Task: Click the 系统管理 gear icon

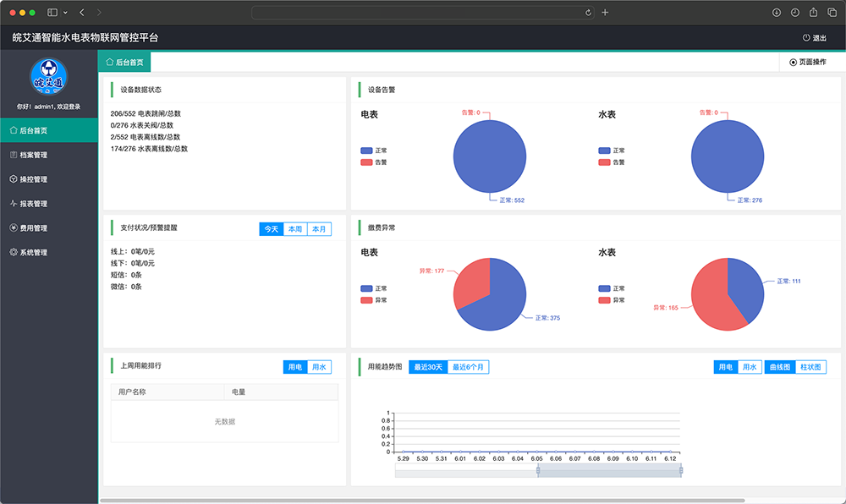Action: 13,253
